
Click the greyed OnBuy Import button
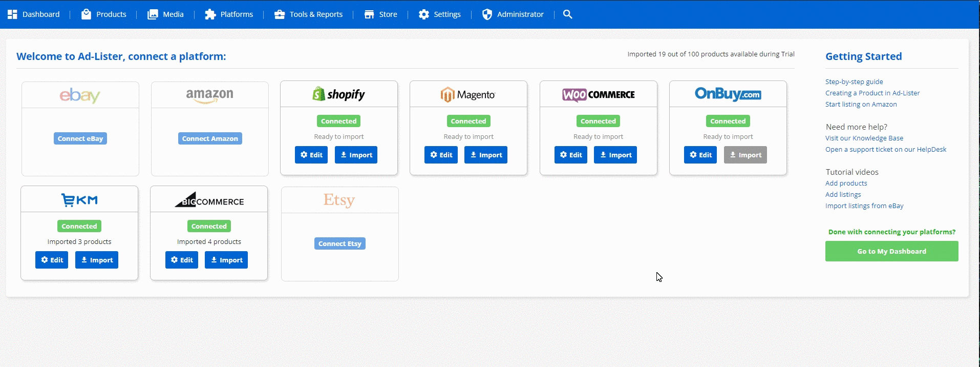745,155
